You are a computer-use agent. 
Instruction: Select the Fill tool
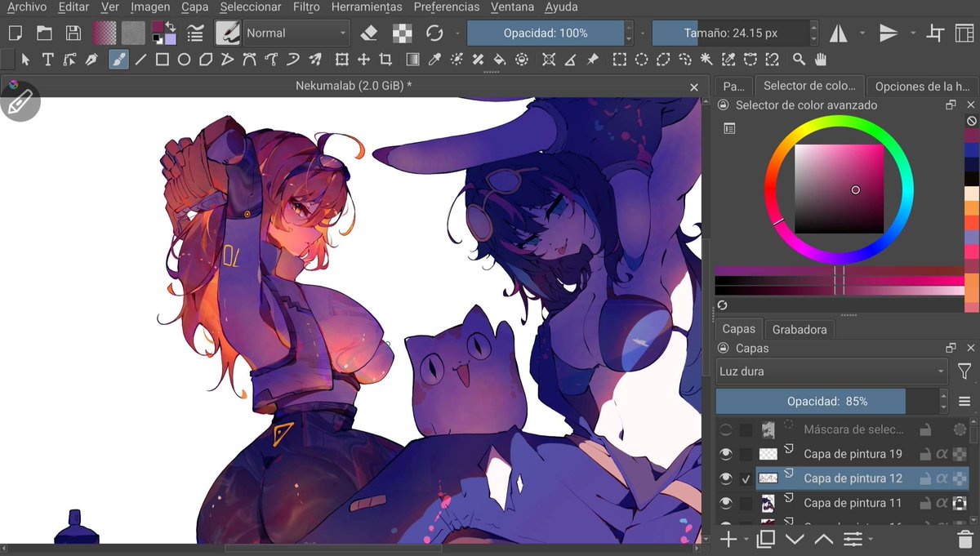497,59
